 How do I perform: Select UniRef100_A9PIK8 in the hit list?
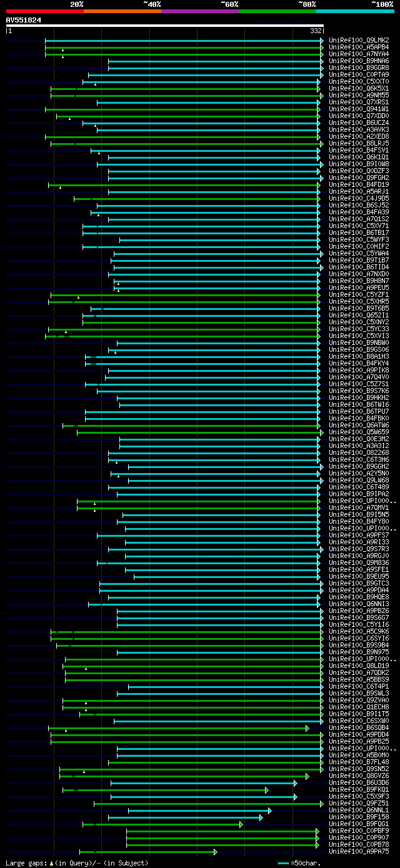click(x=359, y=370)
